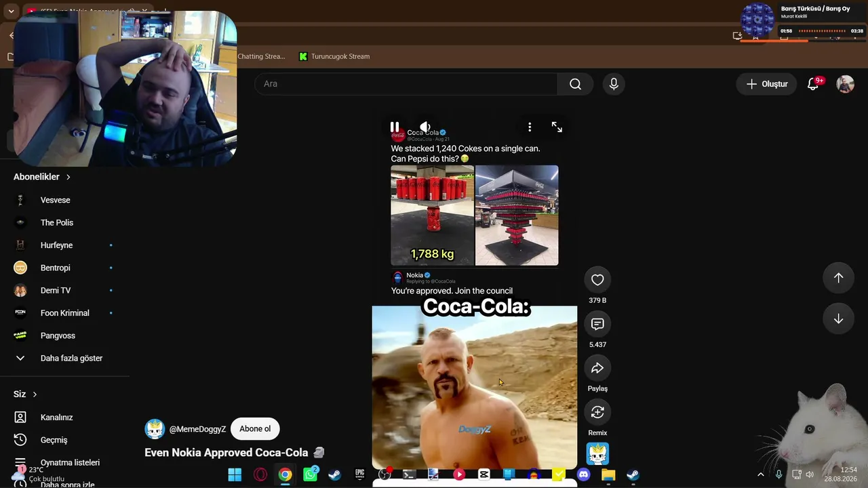Image resolution: width=868 pixels, height=488 pixels.
Task: Open the browser tab search dropdown
Action: (x=11, y=12)
